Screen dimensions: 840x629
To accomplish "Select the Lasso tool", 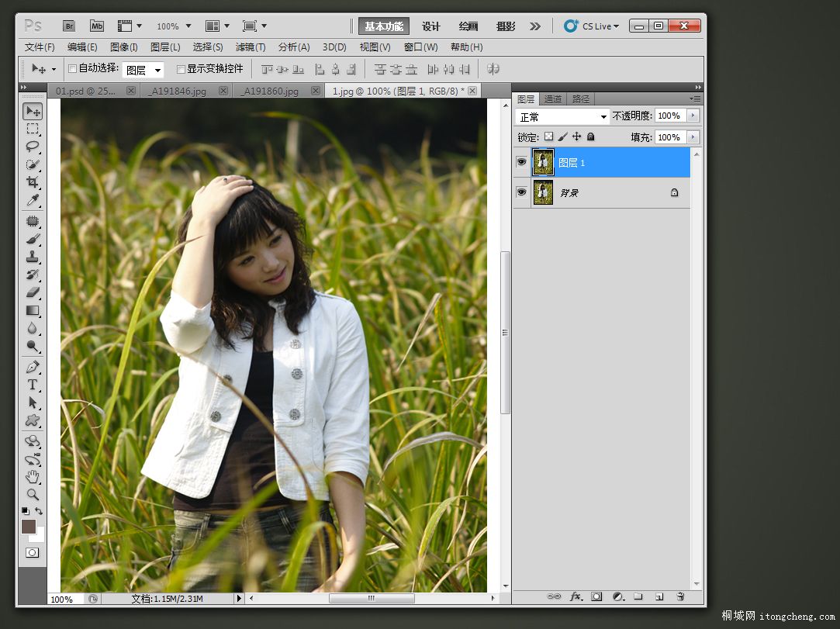I will 33,147.
